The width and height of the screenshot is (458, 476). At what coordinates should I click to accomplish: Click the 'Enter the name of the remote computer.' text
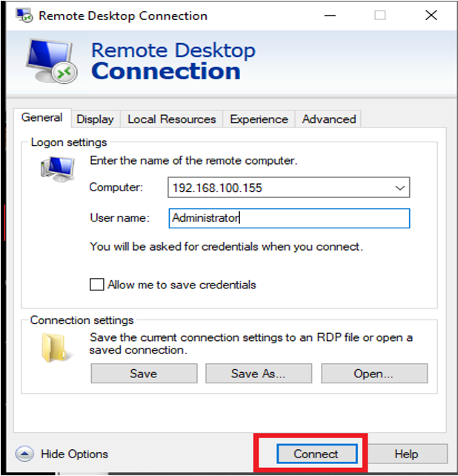point(193,161)
